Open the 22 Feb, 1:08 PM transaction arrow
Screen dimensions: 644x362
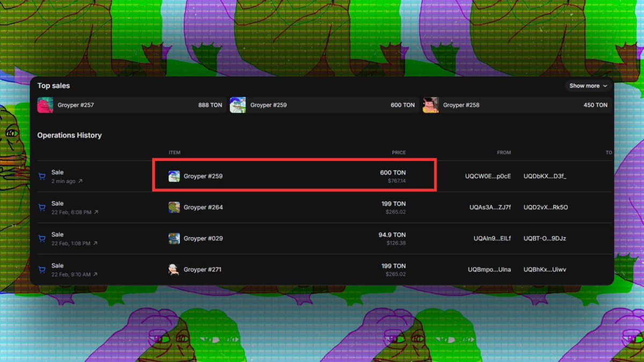96,243
